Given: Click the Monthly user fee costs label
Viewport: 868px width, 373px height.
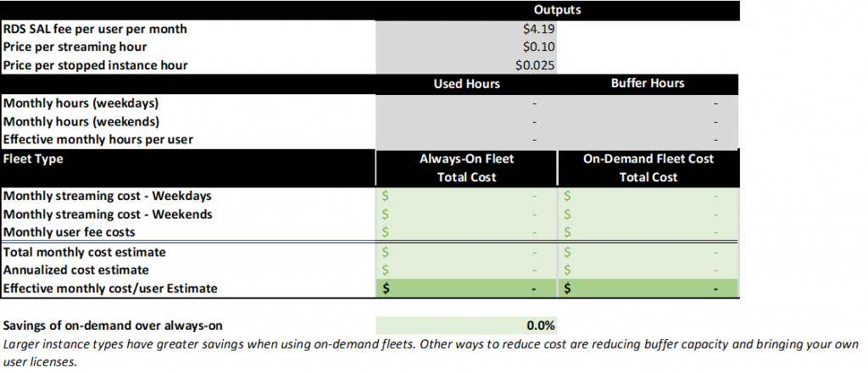Looking at the screenshot, I should (x=70, y=232).
